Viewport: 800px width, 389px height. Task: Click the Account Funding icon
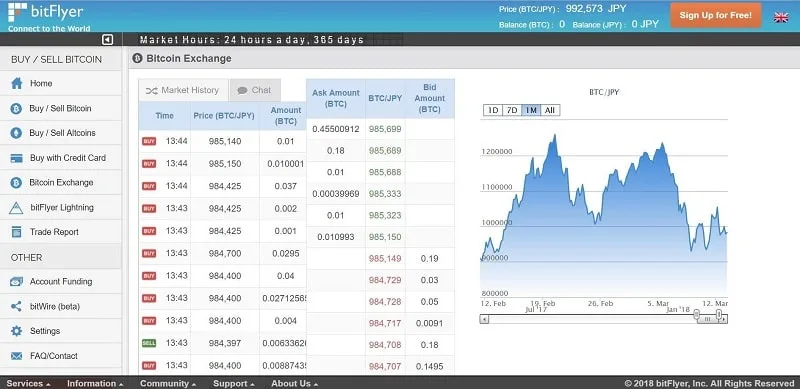16,282
